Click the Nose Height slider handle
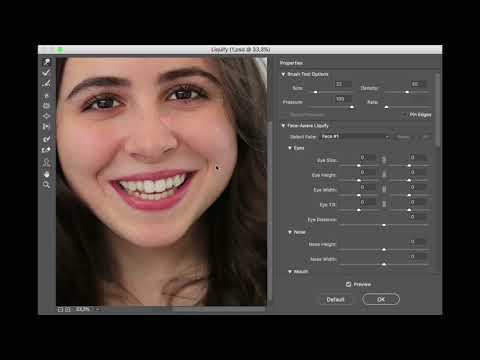Viewport: 480px width, 360px height. tap(384, 250)
